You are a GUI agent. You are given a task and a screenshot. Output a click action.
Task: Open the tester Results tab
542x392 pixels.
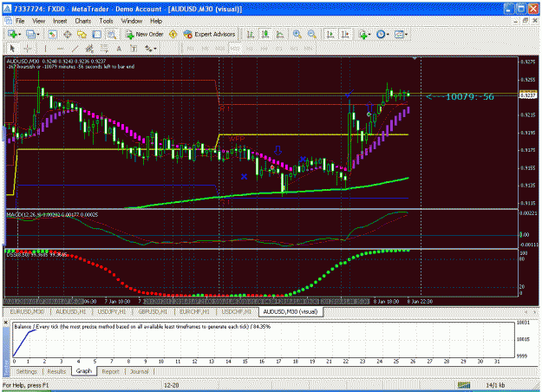[56, 371]
